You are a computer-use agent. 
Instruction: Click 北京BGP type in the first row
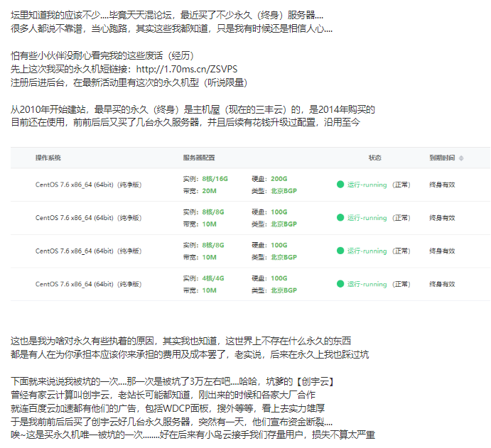coord(284,190)
